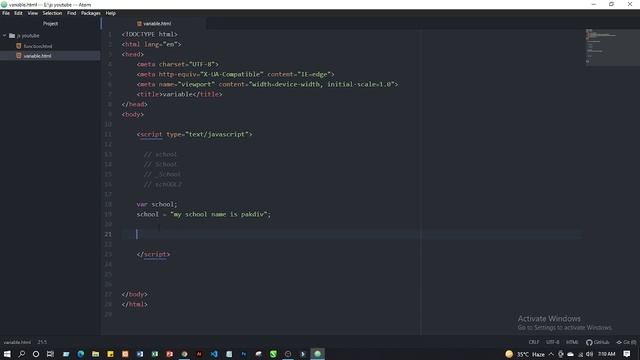Image resolution: width=640 pixels, height=360 pixels.
Task: Open Visual Studio Code from the taskbar
Action: click(x=214, y=354)
